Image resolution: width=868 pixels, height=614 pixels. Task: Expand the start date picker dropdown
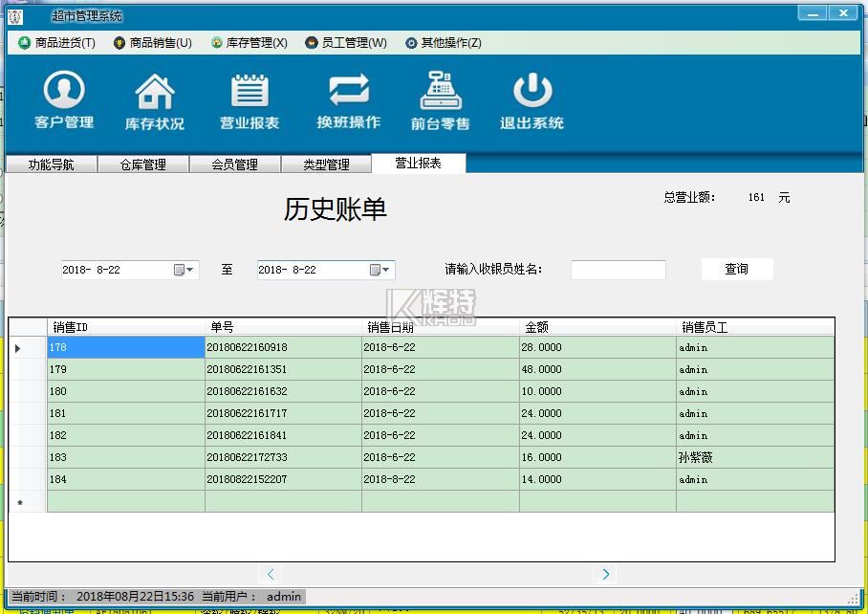coord(184,270)
